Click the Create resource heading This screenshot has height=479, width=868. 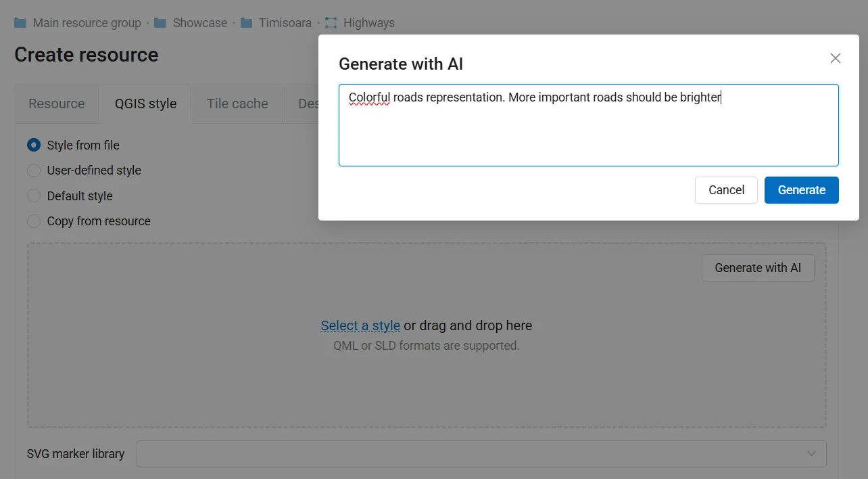pos(87,55)
